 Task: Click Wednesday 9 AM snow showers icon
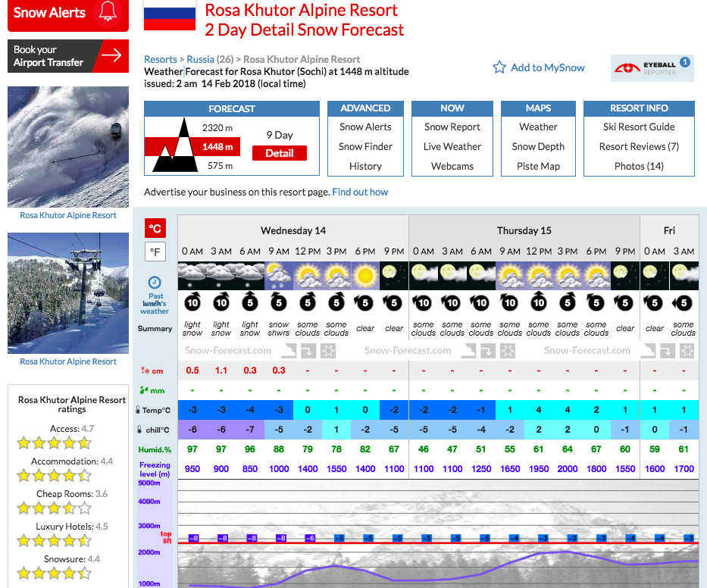pos(279,276)
